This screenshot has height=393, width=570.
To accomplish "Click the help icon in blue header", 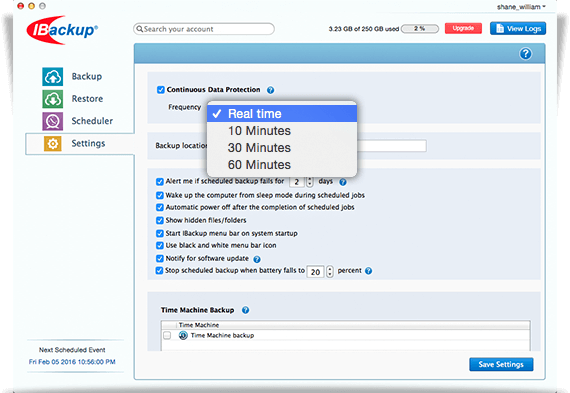I will (526, 54).
